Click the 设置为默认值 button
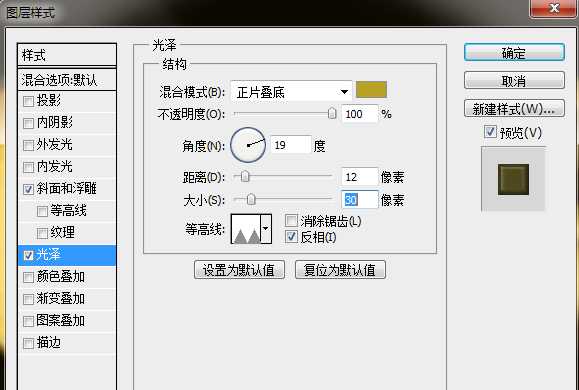This screenshot has height=390, width=579. tap(239, 270)
